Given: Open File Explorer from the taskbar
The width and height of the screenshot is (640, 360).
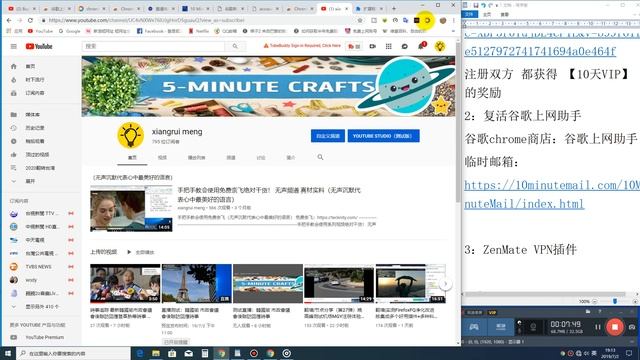Looking at the screenshot, I should pyautogui.click(x=156, y=353).
